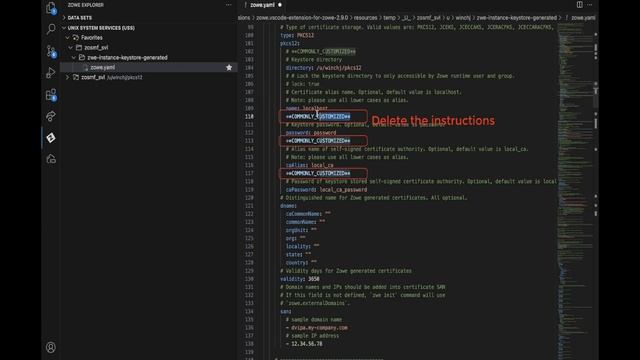Click the share arrow icon above Zowe icon
640x360 pixels.
click(x=51, y=116)
